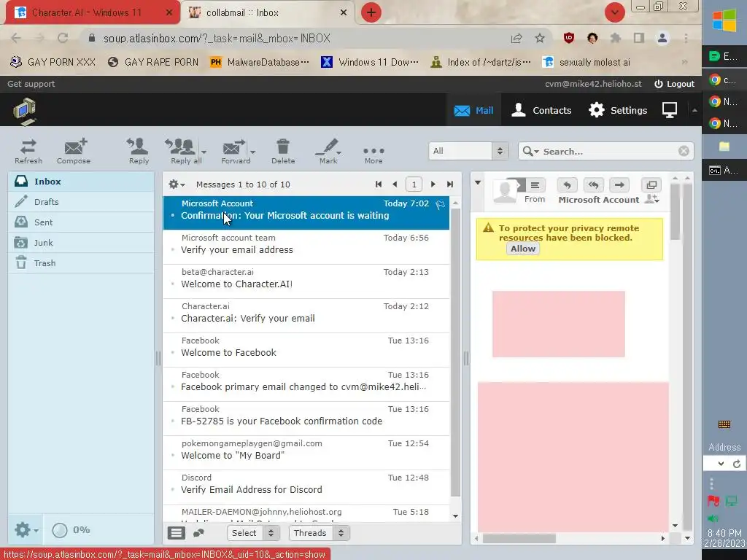Viewport: 747px width, 560px height.
Task: Open the Mark message menu
Action: tap(328, 152)
